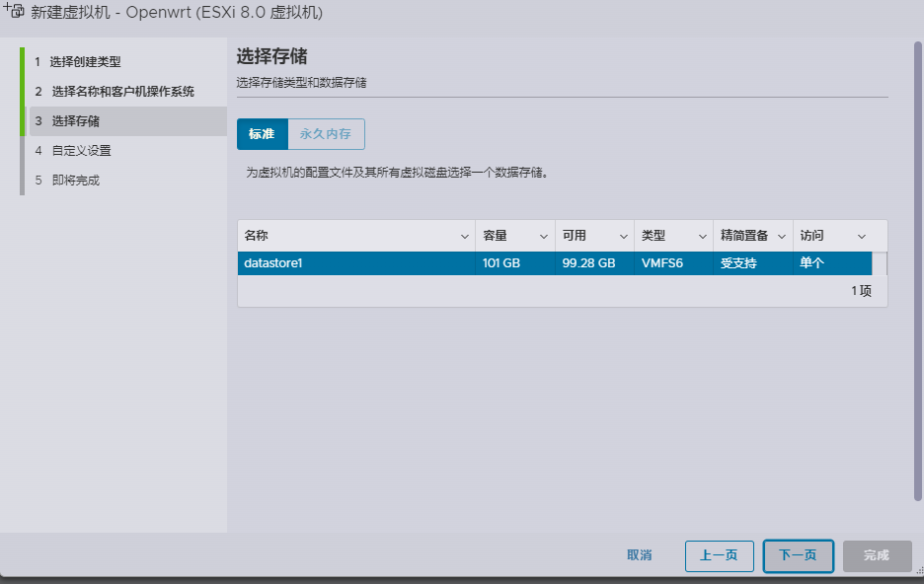Switch to the 标准 storage tab
This screenshot has width=924, height=584.
tap(262, 134)
